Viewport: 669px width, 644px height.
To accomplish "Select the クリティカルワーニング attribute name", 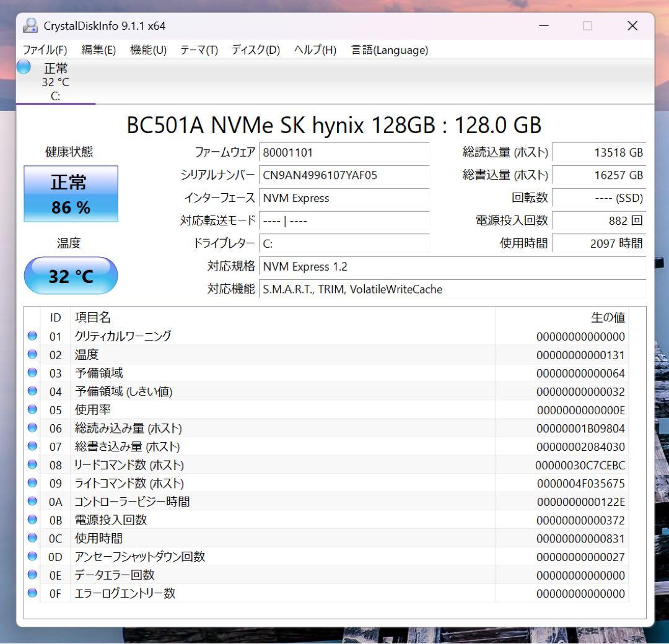I will pyautogui.click(x=123, y=336).
